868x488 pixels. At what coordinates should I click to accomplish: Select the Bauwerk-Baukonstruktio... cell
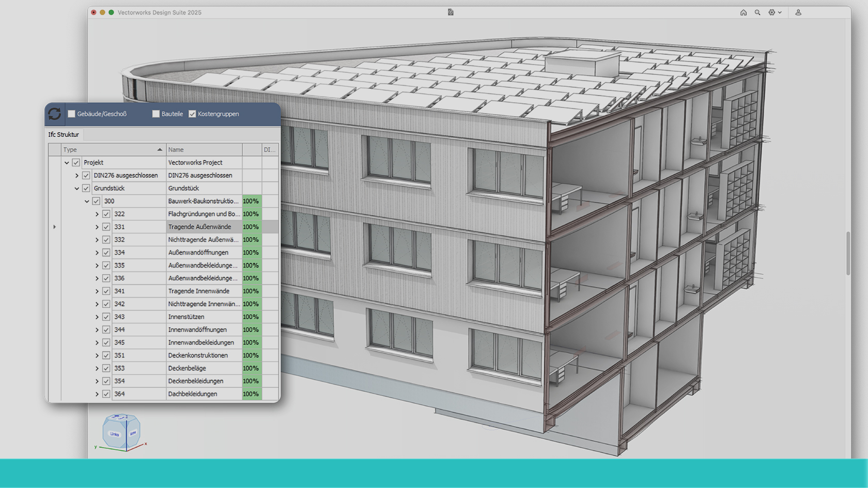tap(204, 201)
